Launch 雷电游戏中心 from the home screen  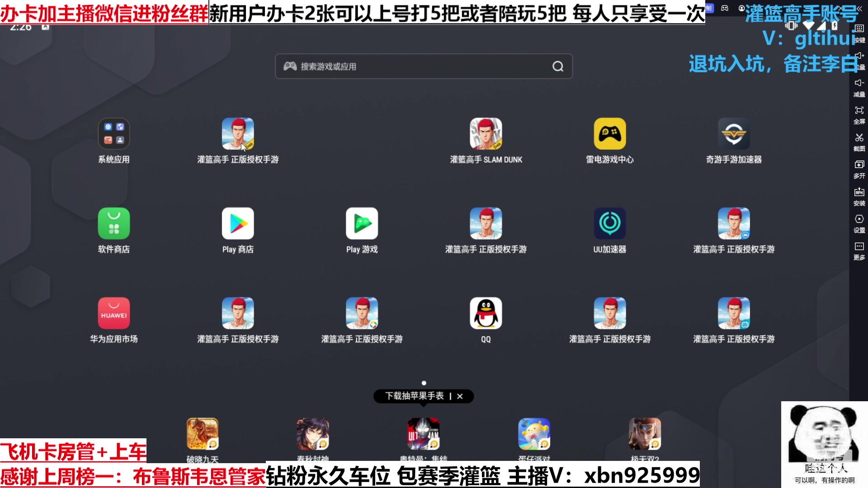point(609,133)
